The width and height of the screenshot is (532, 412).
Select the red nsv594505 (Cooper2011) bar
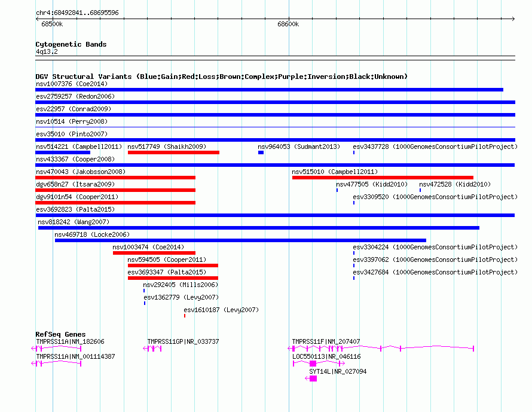tap(173, 265)
